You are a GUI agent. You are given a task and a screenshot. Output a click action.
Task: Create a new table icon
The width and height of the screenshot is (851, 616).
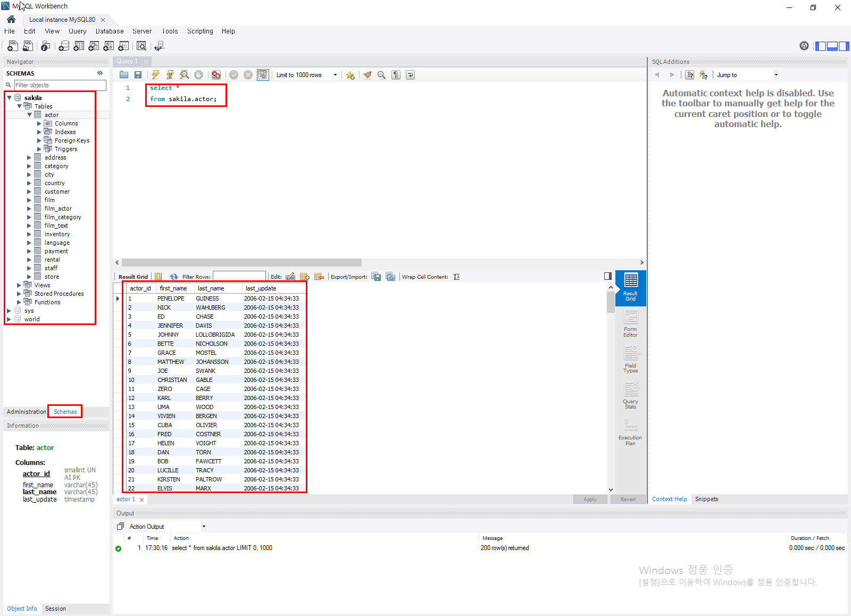[79, 46]
